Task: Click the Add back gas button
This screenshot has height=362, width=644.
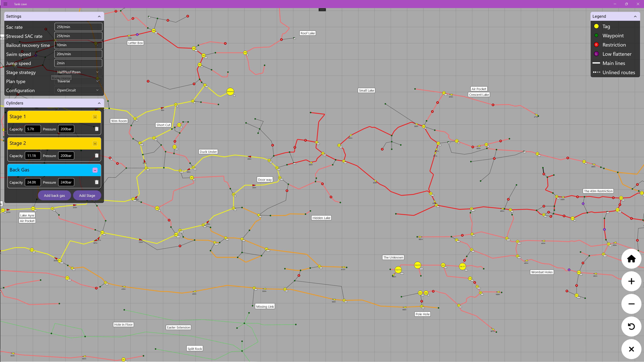Action: coord(54,195)
